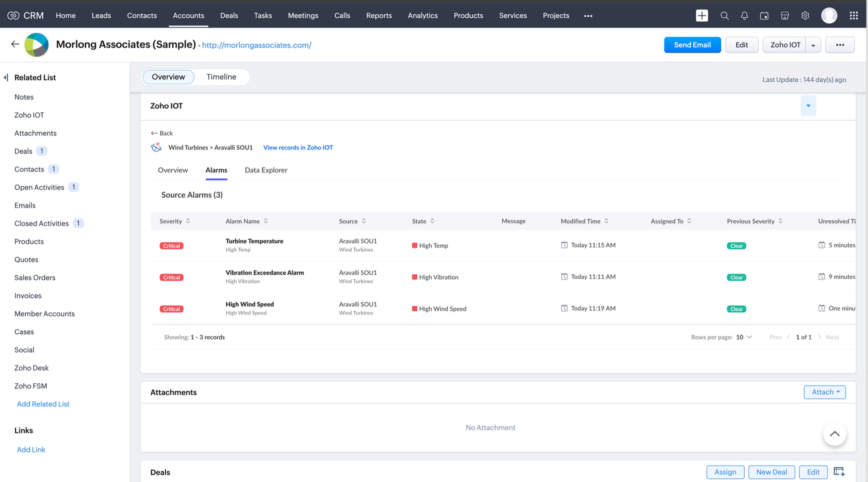Open the apps grid launcher icon

[853, 16]
